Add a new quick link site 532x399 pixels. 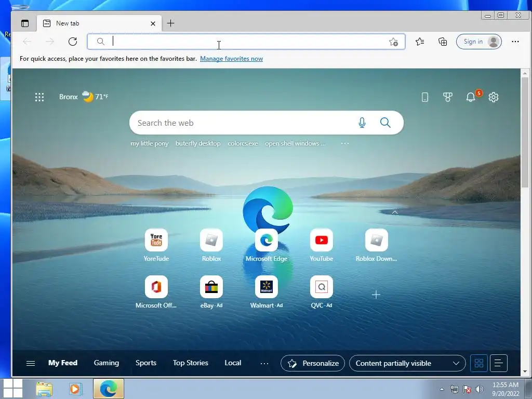pos(376,295)
